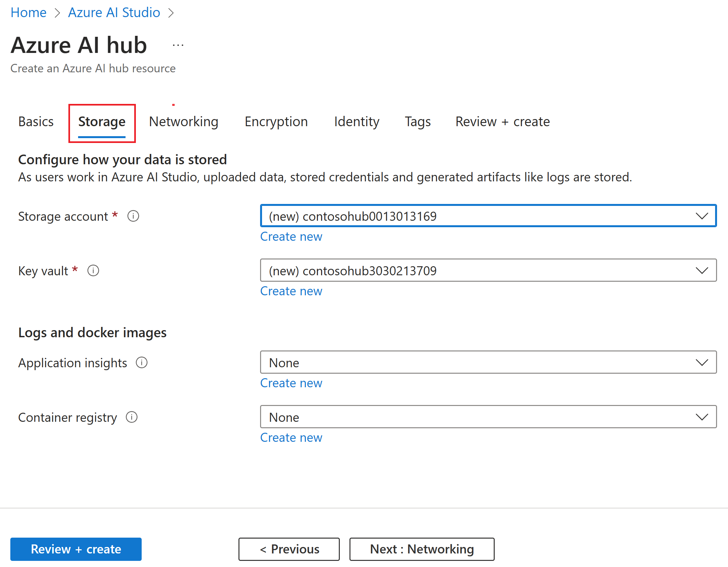Switch to the Networking tab
The width and height of the screenshot is (728, 567).
[x=183, y=122]
